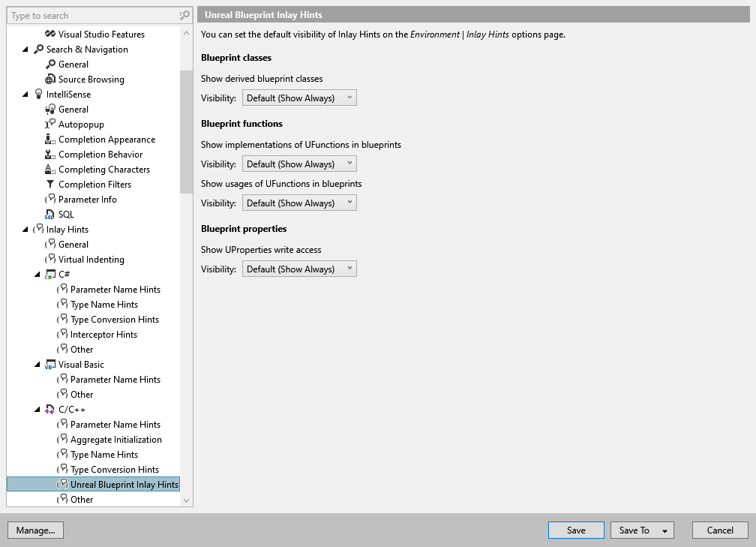
Task: Collapse the Search & Navigation tree node
Action: tap(25, 50)
